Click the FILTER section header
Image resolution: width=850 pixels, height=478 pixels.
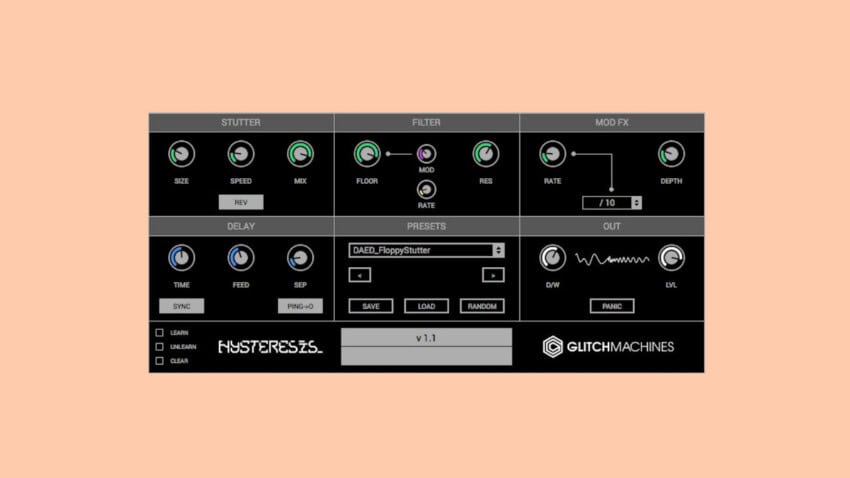click(427, 122)
